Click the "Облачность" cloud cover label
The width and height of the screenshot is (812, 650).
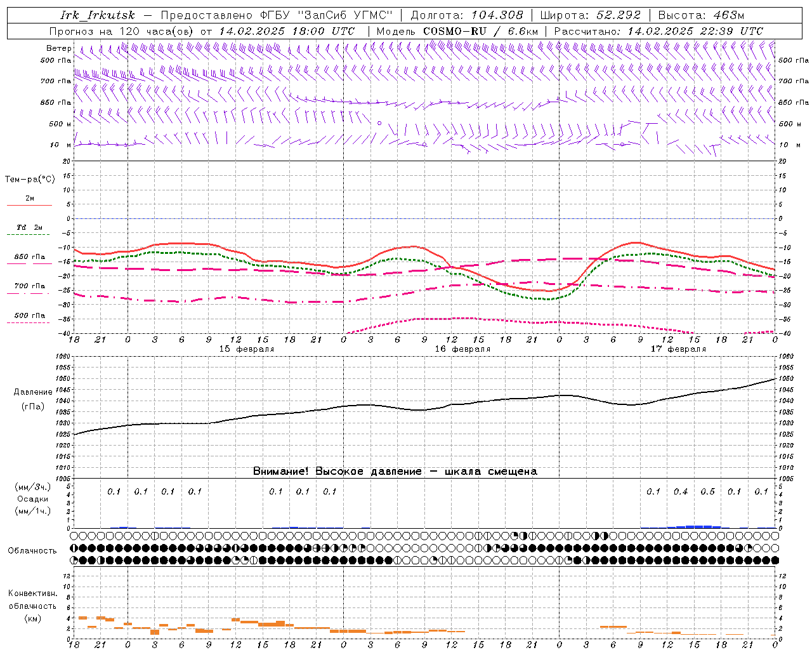32,551
